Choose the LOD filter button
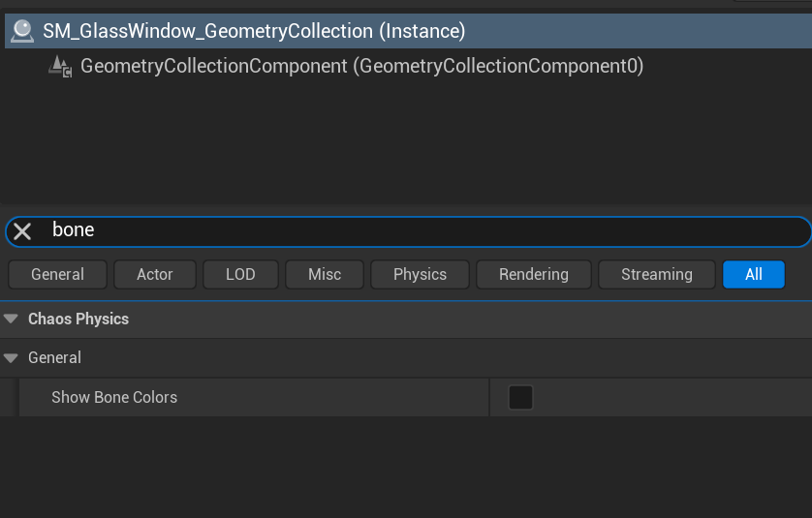The image size is (812, 518). pyautogui.click(x=240, y=274)
